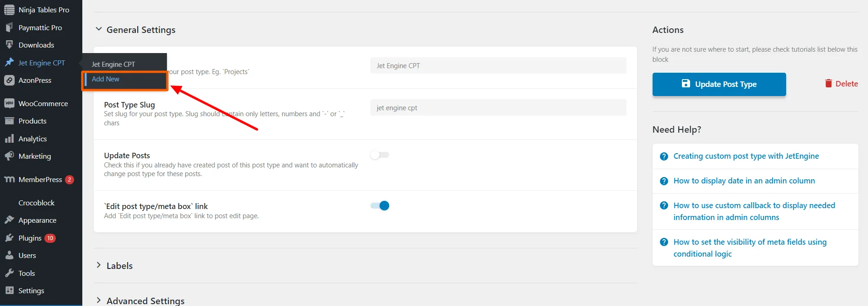Click the Plugins update count badge 10
Viewport: 868px width, 306px height.
(x=50, y=238)
